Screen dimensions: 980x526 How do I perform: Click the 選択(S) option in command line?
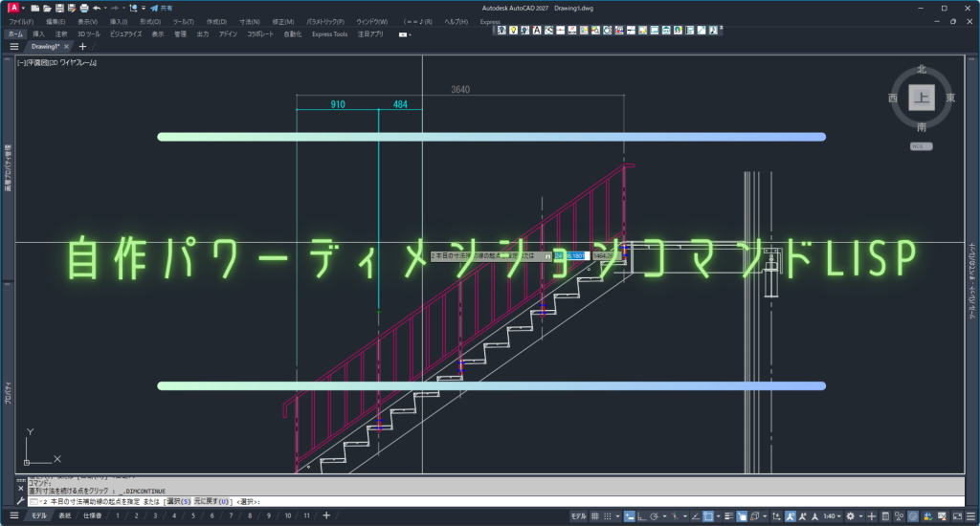[x=179, y=501]
